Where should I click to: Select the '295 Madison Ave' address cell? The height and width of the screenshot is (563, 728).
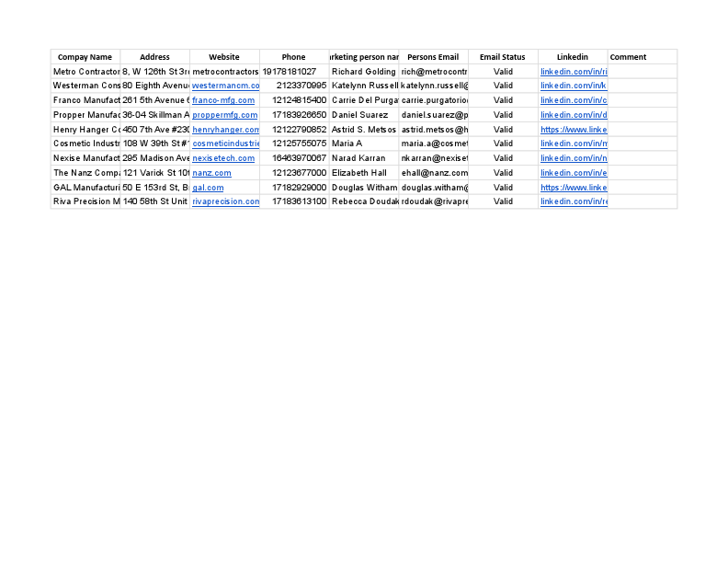(155, 158)
